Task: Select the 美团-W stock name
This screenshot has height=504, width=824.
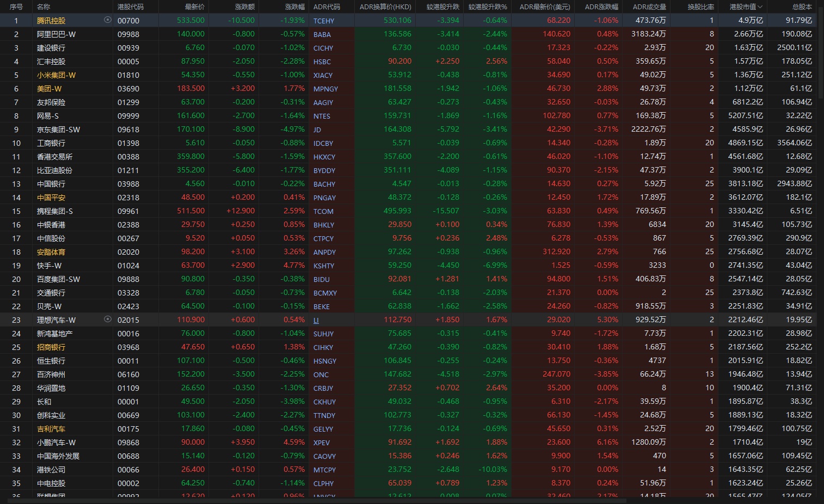Action: tap(49, 89)
